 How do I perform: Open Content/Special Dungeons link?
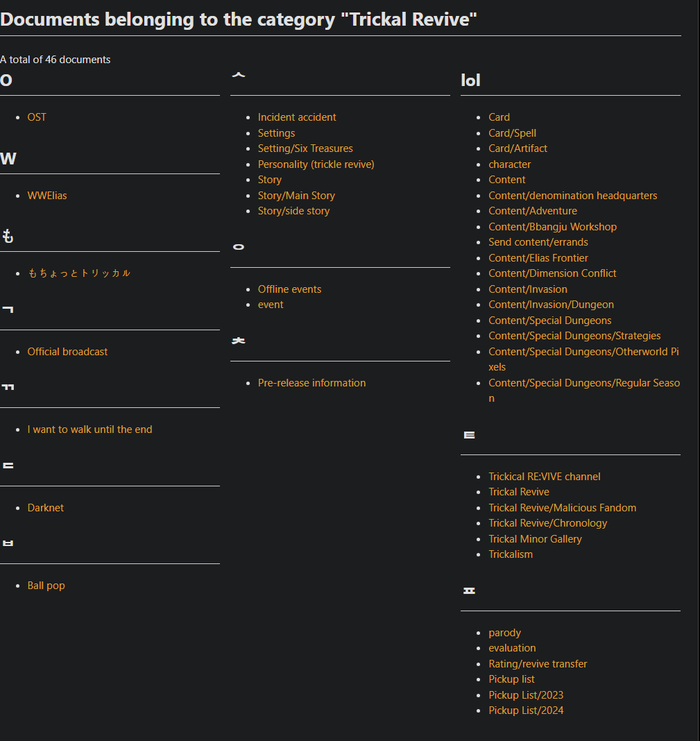550,321
